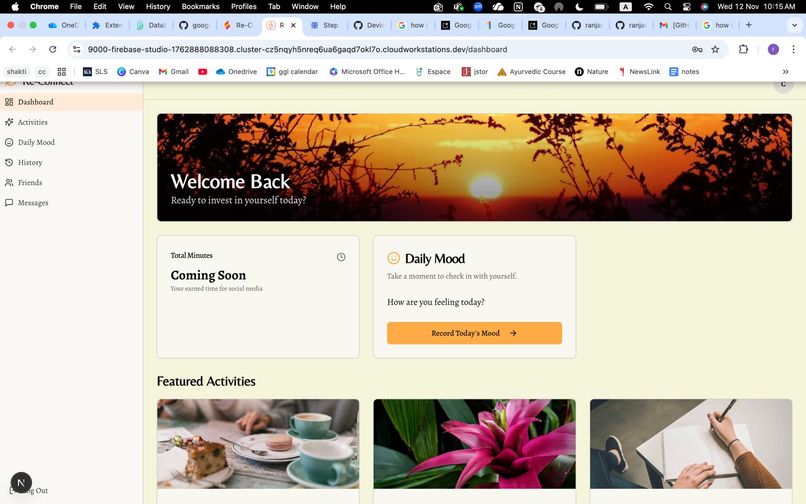Open the ggl calendar bookmark
Screen dimensions: 806x504
point(292,71)
